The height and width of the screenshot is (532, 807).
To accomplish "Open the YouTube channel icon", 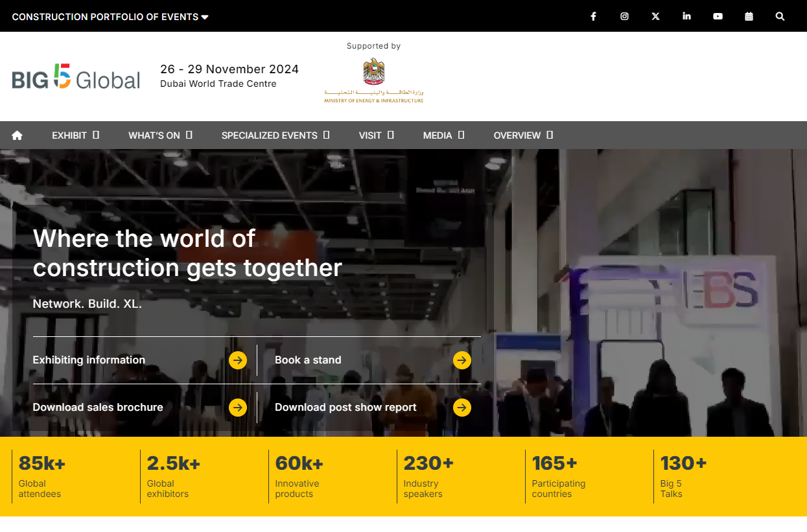I will tap(718, 16).
